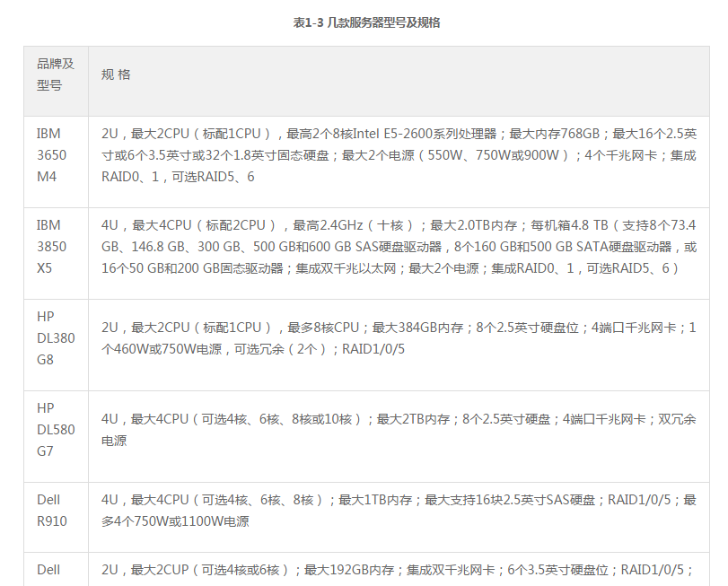Click the spec text mentioning 最大2TB内存；8个2.5英寸硬盘

399,430
